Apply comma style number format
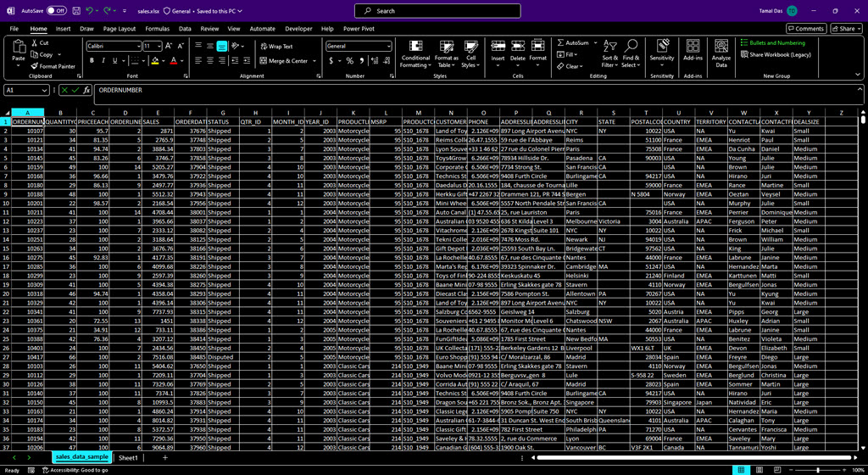 [x=362, y=61]
